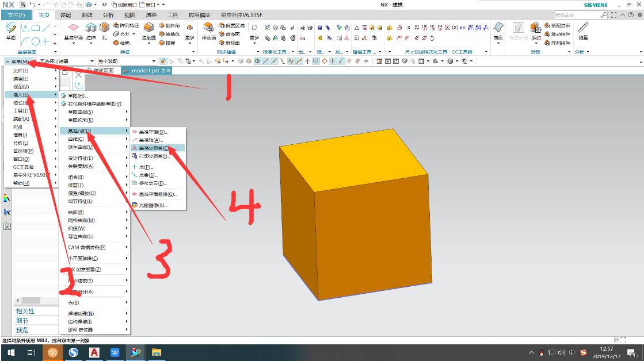Switch to the 曲线 Curve ribbon tab
Viewport: 644px width, 361px height.
[x=87, y=15]
